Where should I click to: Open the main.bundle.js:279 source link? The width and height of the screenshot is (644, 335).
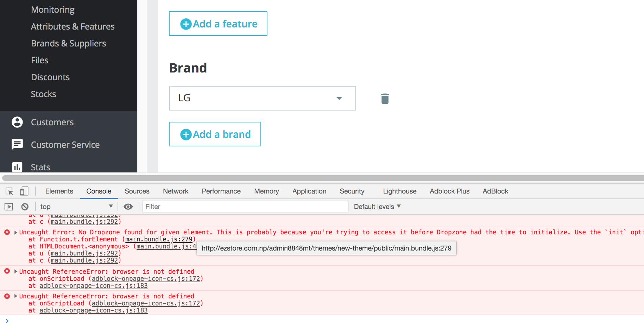click(x=159, y=239)
